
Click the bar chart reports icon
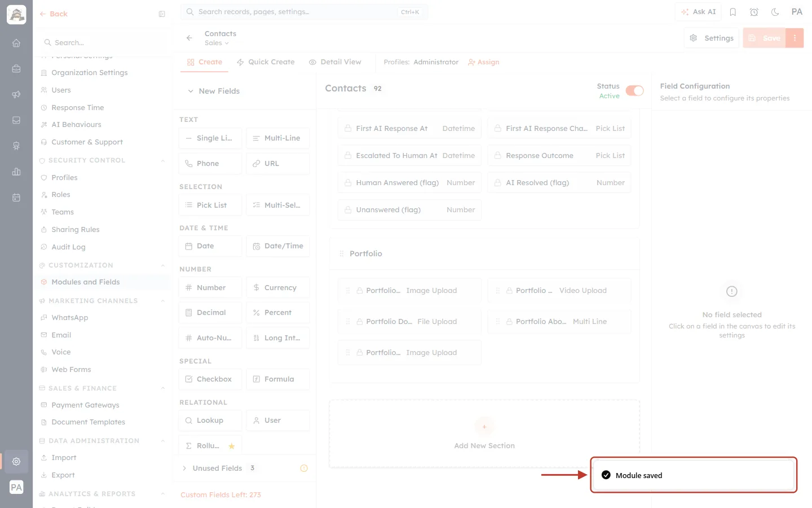tap(16, 172)
